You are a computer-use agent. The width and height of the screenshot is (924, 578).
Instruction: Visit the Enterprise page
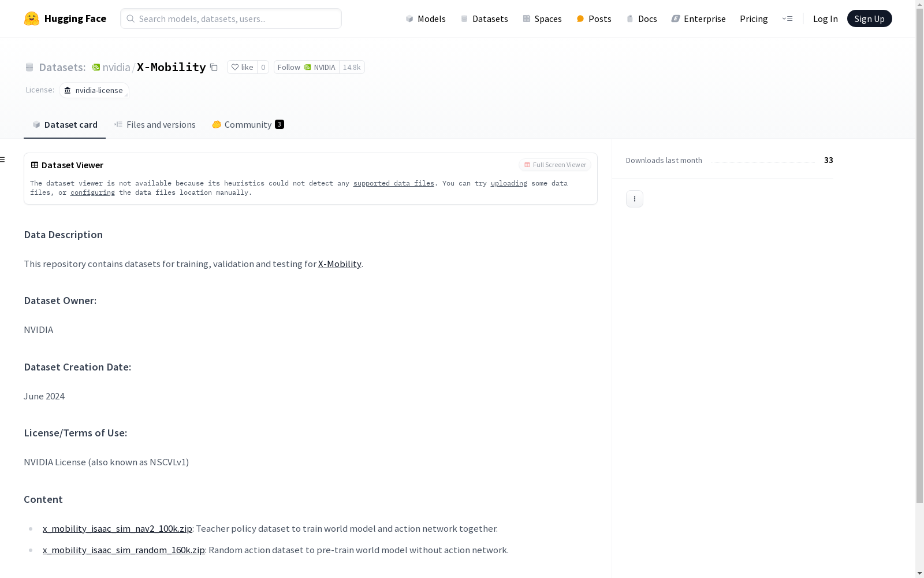[699, 18]
